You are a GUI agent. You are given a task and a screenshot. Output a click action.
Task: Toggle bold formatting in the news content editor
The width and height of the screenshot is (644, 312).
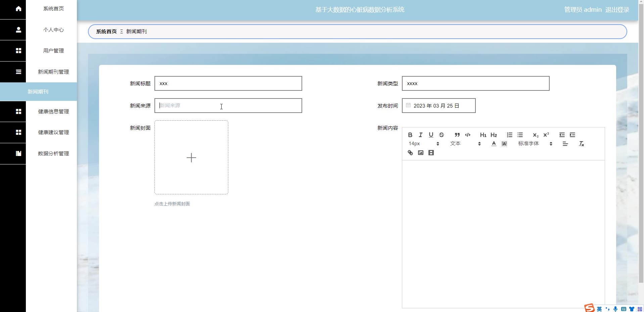point(410,135)
